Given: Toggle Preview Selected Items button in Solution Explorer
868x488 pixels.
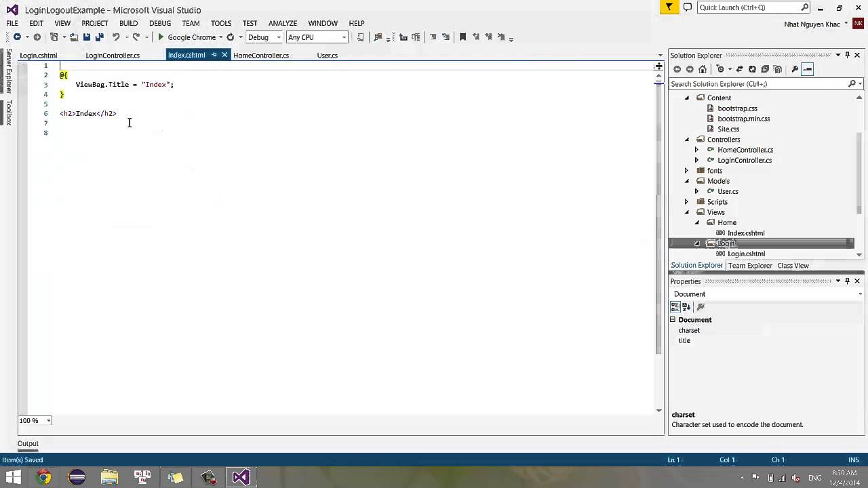Looking at the screenshot, I should point(807,69).
